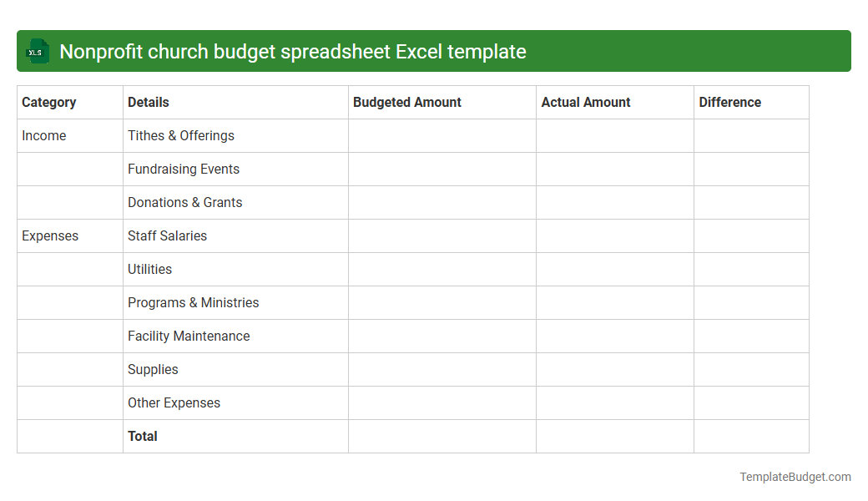Screen dimensions: 868x501
Task: Click the Tithes & Offerings row
Action: click(x=180, y=135)
